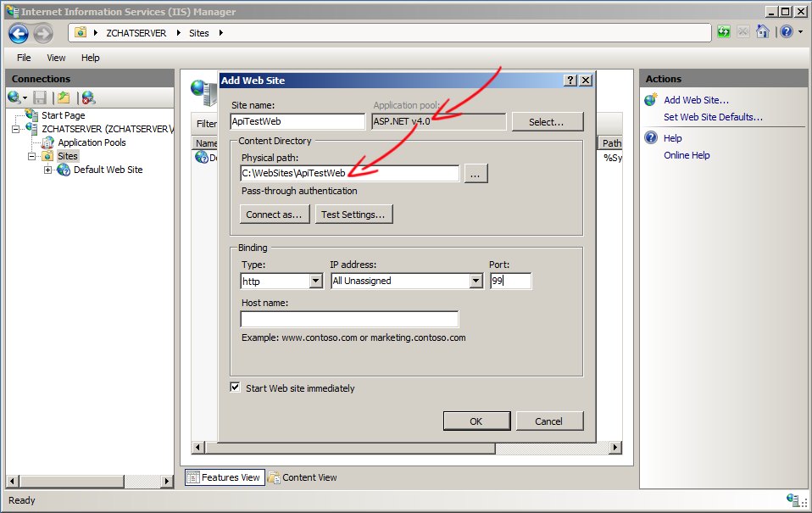Switch to Features View tab
This screenshot has width=812, height=513.
225,477
